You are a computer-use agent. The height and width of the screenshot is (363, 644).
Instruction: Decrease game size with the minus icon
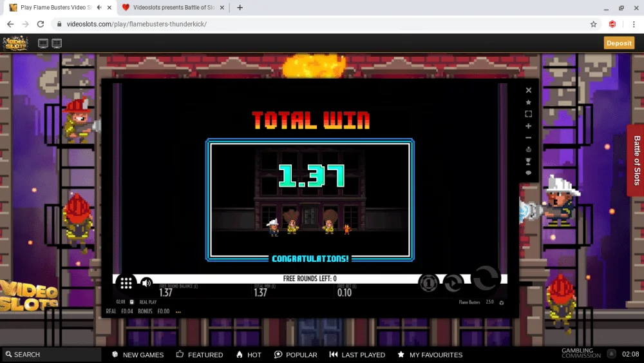point(529,138)
